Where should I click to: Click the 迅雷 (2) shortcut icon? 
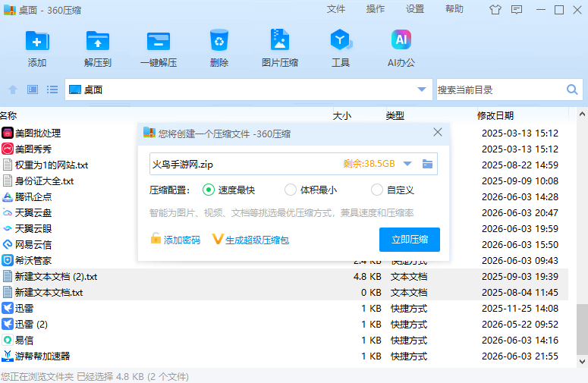8,324
